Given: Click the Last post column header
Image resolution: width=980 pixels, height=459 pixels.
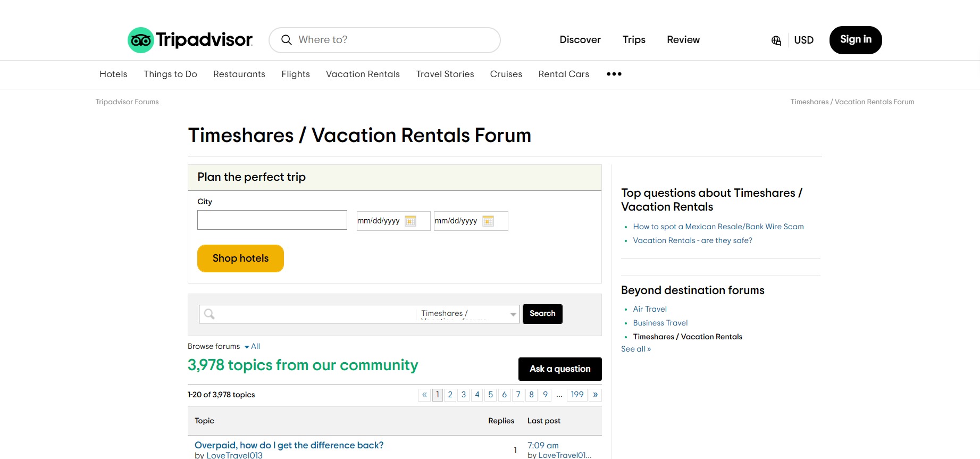Looking at the screenshot, I should coord(544,421).
